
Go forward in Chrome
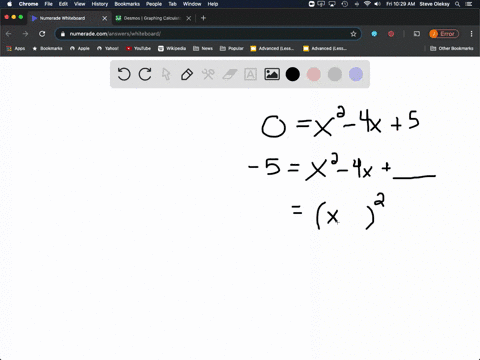click(x=25, y=34)
